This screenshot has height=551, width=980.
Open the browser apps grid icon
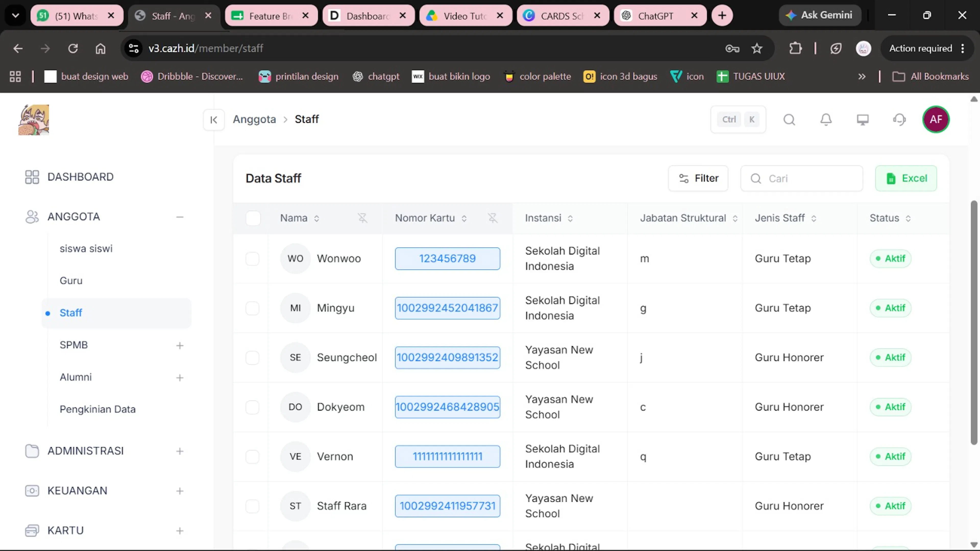point(15,77)
